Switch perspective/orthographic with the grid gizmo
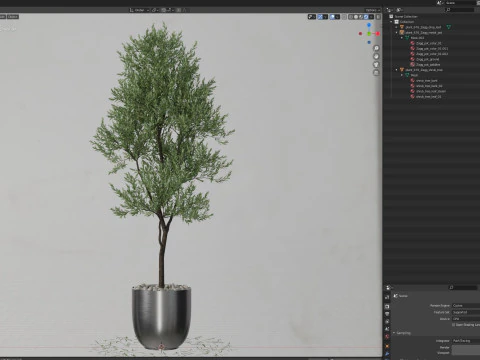 tap(376, 73)
